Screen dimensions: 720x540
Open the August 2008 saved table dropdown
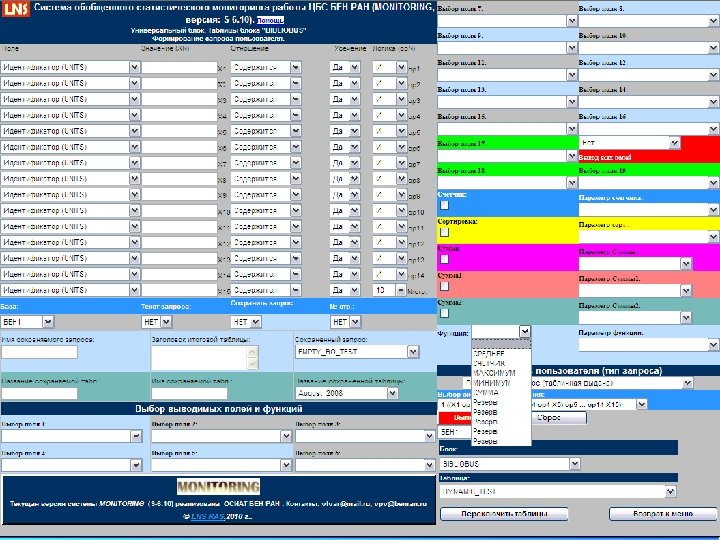coord(347,393)
